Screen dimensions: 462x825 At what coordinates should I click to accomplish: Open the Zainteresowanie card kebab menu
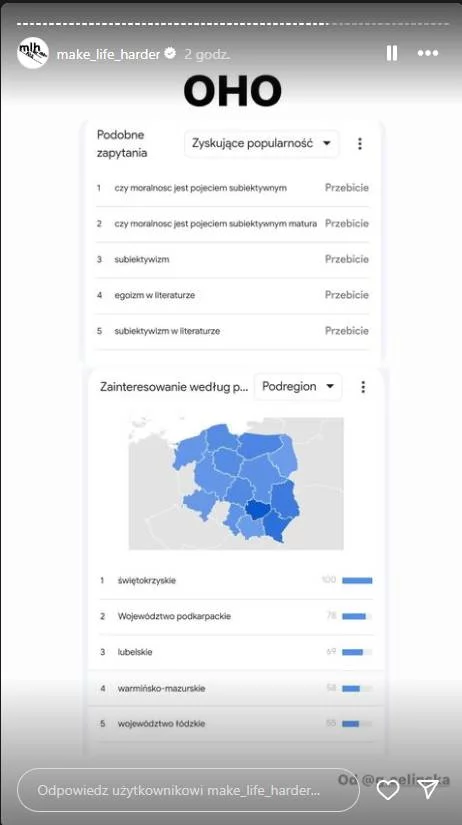(363, 387)
